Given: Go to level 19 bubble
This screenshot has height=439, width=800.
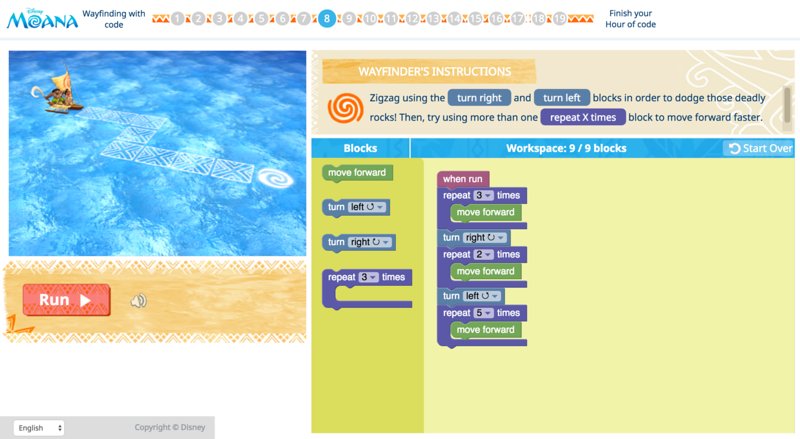Looking at the screenshot, I should pyautogui.click(x=560, y=19).
